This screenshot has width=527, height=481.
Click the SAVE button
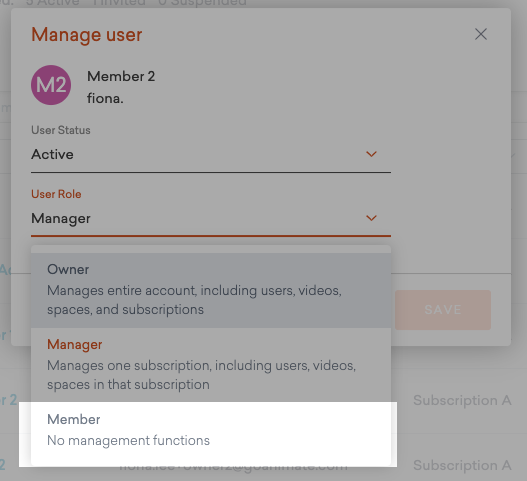point(443,310)
